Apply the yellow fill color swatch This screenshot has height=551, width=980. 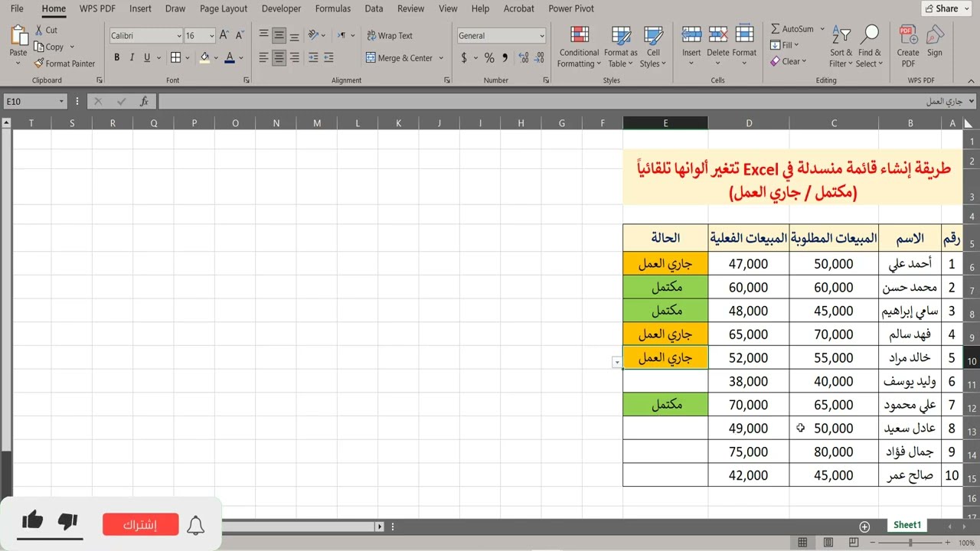click(204, 57)
